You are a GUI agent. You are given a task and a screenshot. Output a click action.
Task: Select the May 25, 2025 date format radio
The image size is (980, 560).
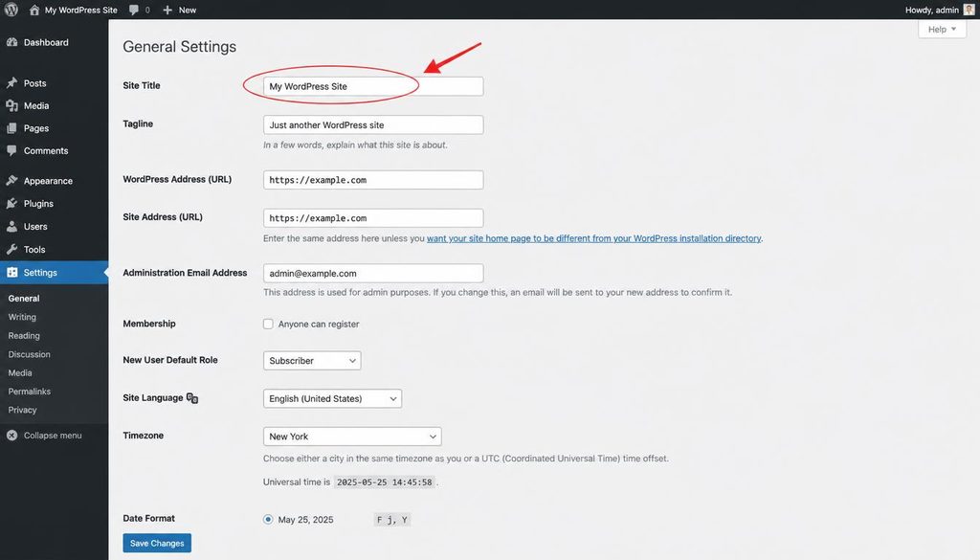pyautogui.click(x=268, y=520)
